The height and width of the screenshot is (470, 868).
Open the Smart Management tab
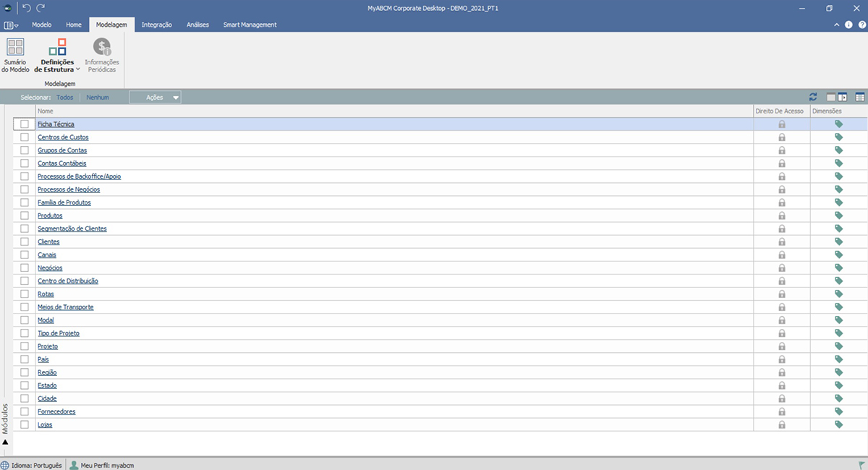point(250,25)
